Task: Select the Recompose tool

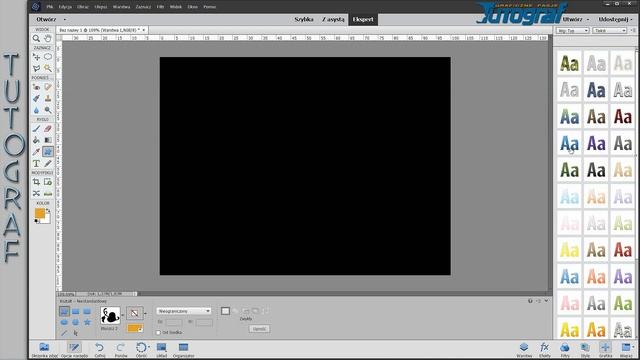Action: tap(48, 182)
